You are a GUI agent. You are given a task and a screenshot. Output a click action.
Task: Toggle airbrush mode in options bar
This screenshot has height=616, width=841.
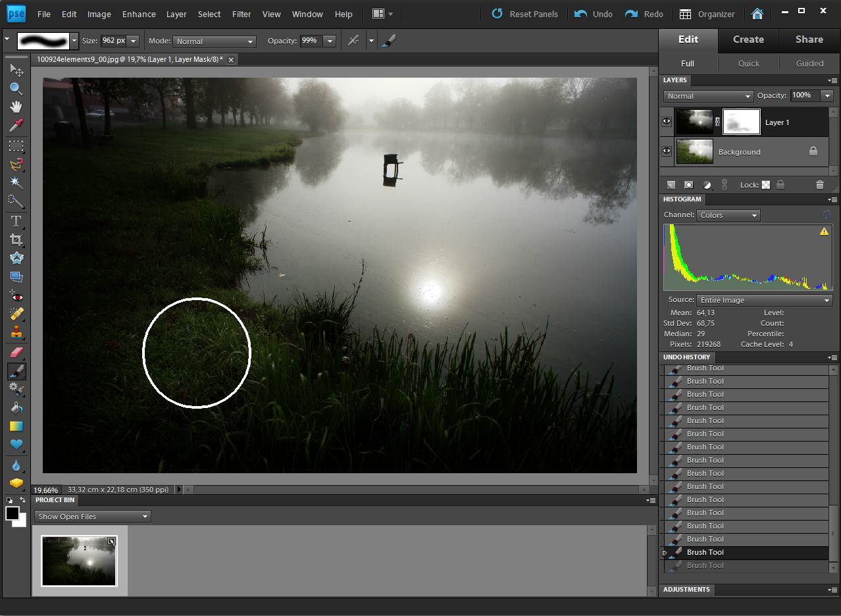point(353,41)
